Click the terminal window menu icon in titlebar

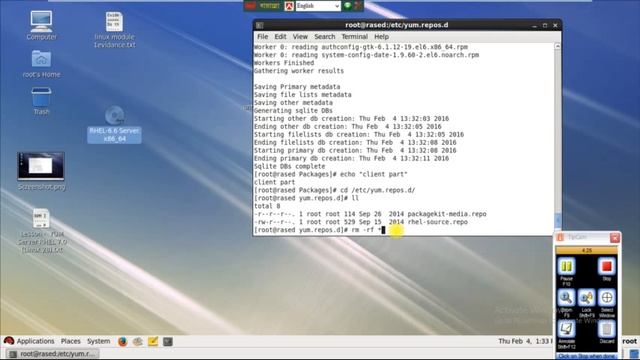click(260, 25)
